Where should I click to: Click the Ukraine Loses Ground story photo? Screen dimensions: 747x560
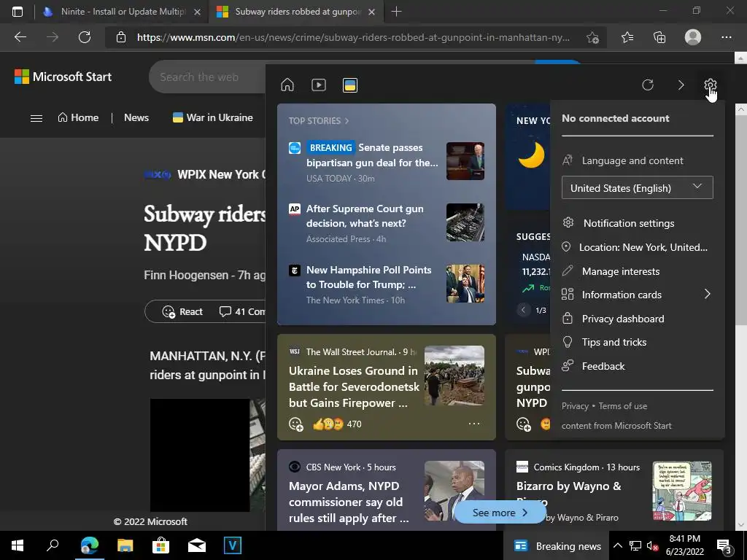(454, 376)
